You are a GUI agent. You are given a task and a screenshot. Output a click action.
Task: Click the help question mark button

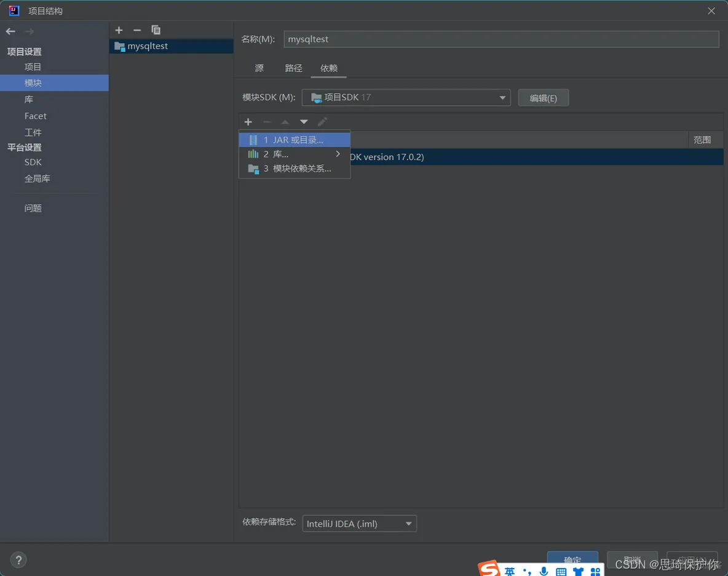[x=18, y=560]
